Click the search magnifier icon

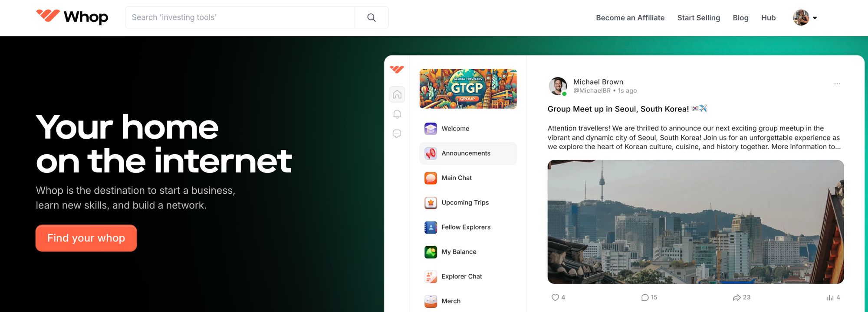pos(372,17)
